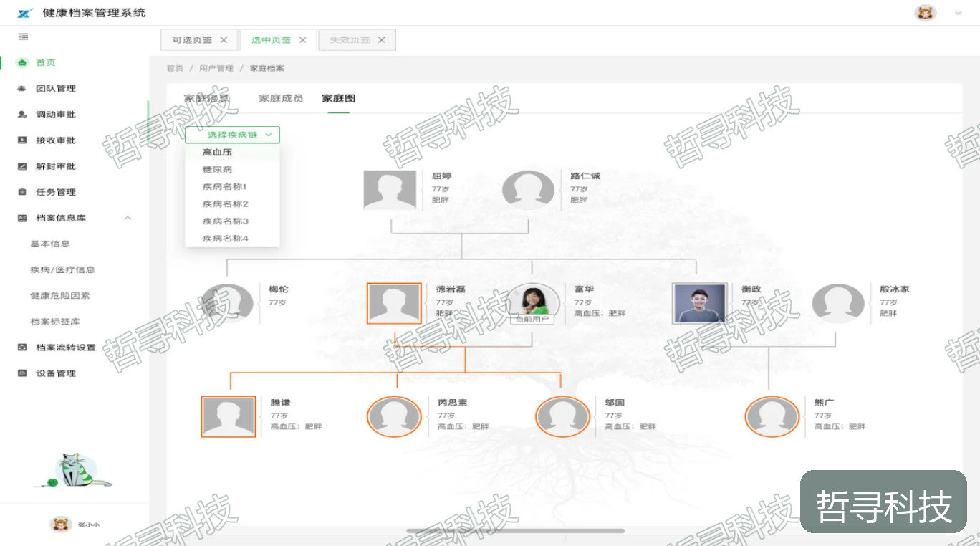Click the 解封审批 sidebar icon

(x=22, y=166)
